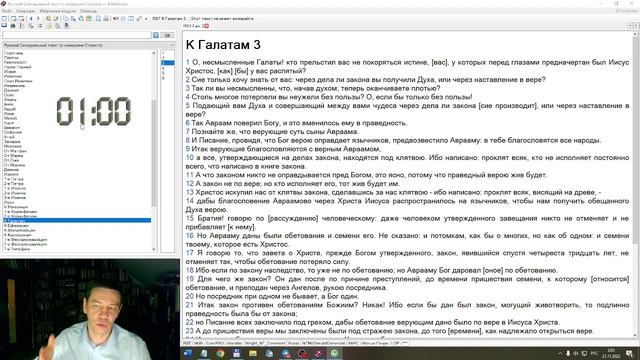Click verse number 16 in the text
This screenshot has height=360, width=640.
tap(189, 236)
